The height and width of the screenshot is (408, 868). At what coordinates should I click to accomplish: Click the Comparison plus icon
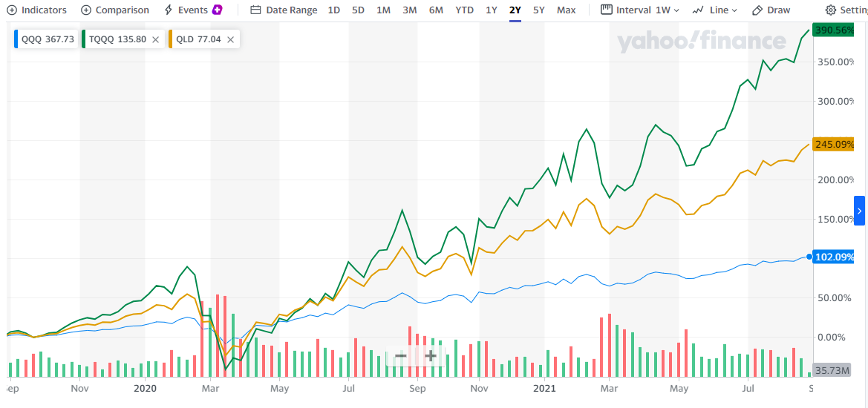(x=86, y=10)
